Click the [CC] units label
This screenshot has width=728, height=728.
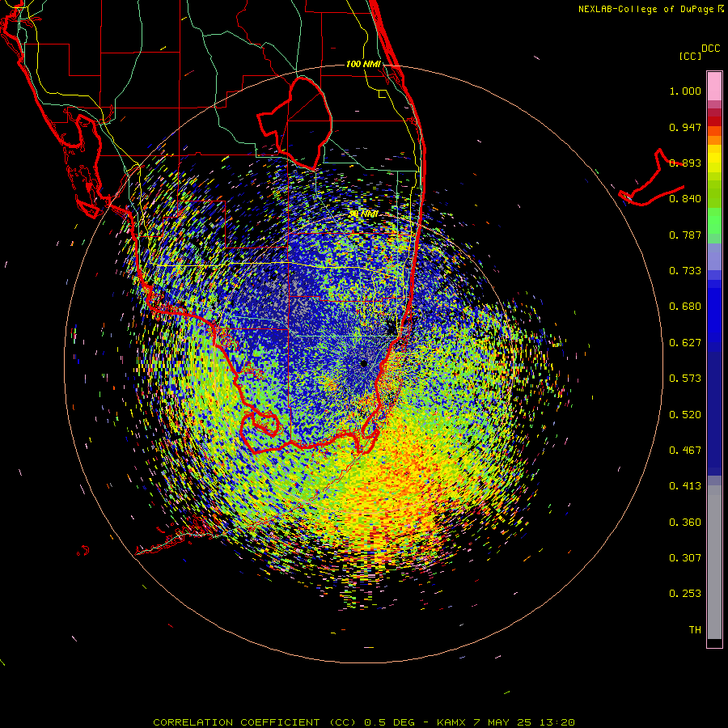[690, 56]
